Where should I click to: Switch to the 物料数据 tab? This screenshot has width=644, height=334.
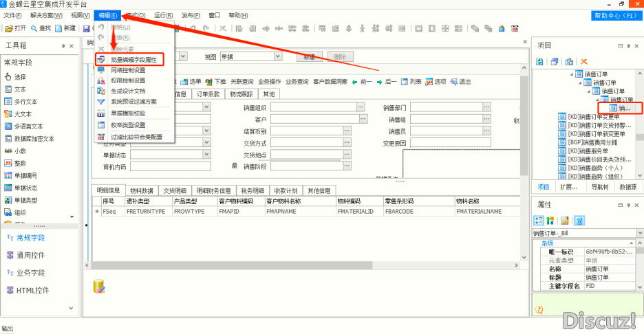tap(142, 190)
